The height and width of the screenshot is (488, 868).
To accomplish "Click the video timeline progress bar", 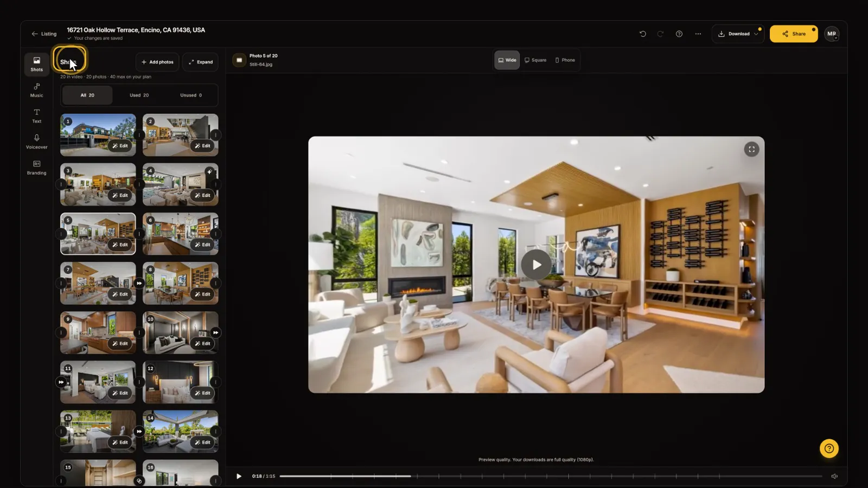I will (551, 476).
